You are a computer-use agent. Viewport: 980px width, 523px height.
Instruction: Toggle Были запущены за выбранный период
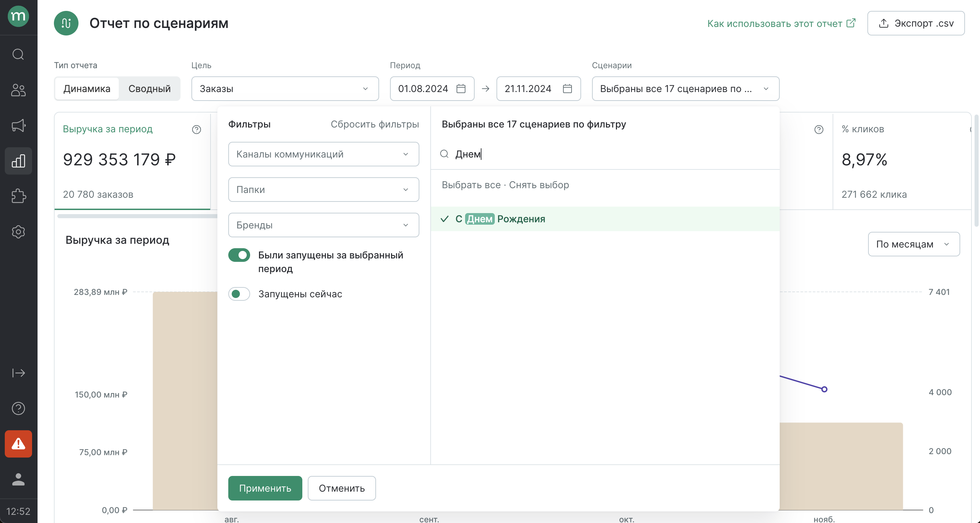pos(239,255)
